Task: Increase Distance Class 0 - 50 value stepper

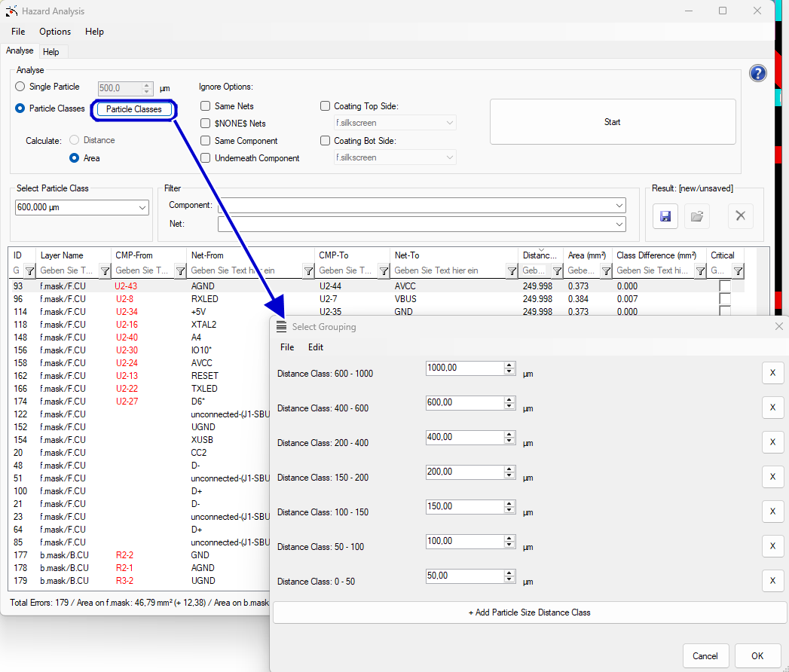Action: [509, 573]
